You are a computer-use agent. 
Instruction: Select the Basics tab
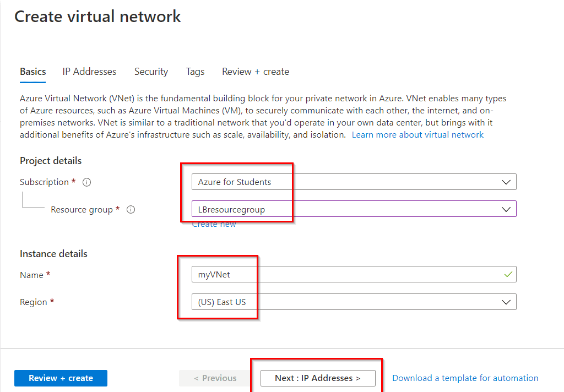[32, 72]
